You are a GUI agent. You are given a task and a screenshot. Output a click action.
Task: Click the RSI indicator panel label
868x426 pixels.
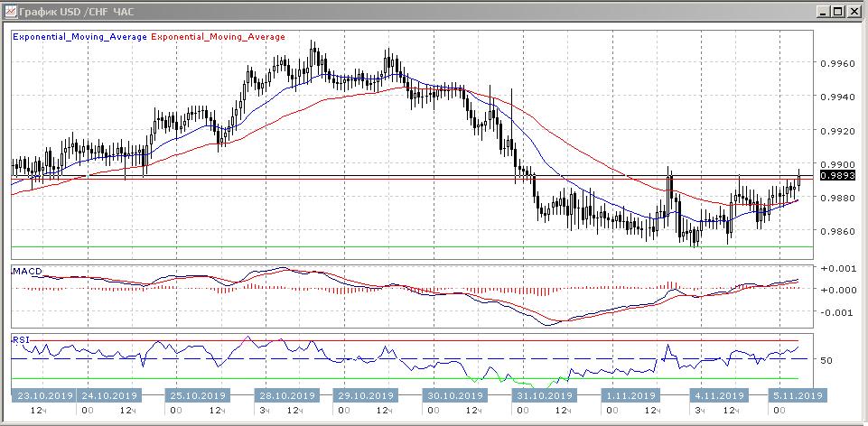pos(20,340)
